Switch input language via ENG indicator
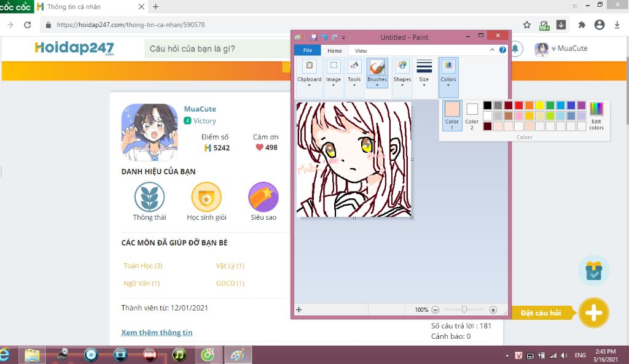This screenshot has height=364, width=629. click(580, 355)
